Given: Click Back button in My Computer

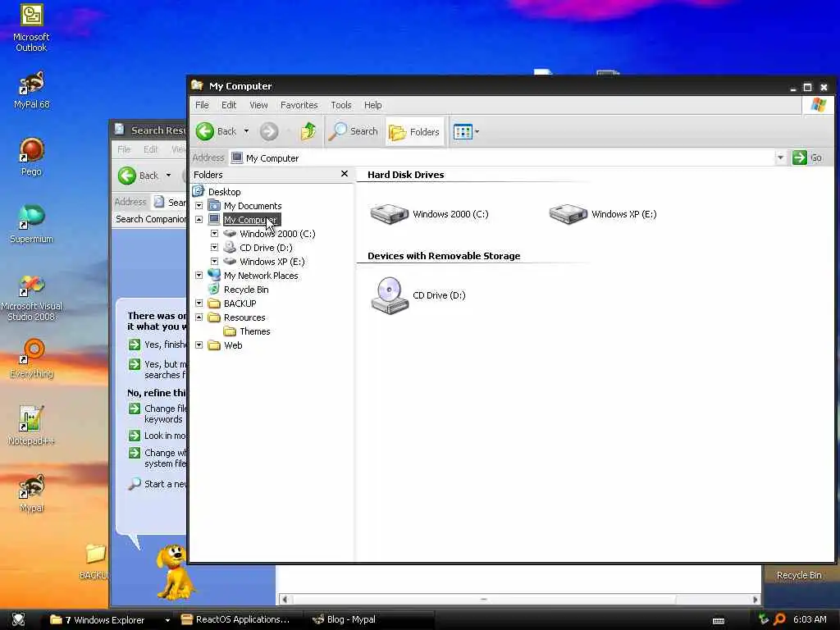Looking at the screenshot, I should (x=216, y=131).
